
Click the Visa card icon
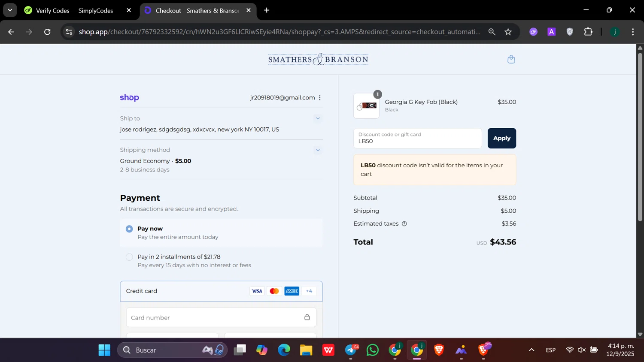tap(257, 291)
